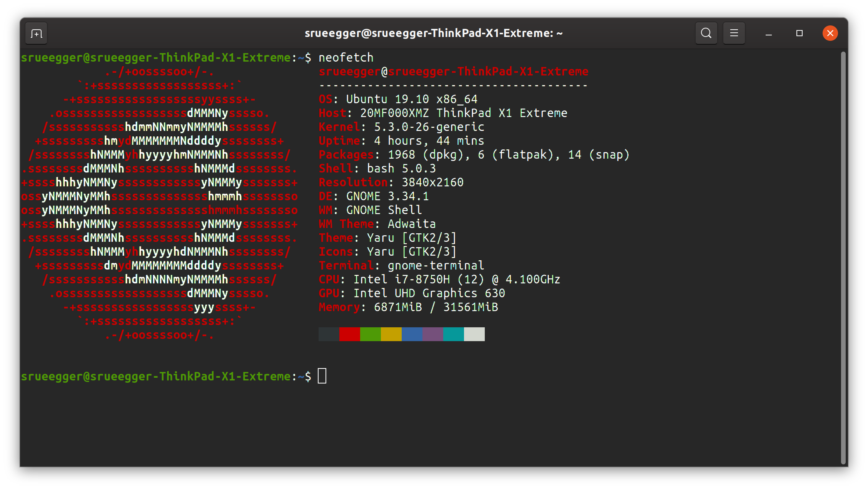Click the red color block
The image size is (868, 489).
[349, 334]
